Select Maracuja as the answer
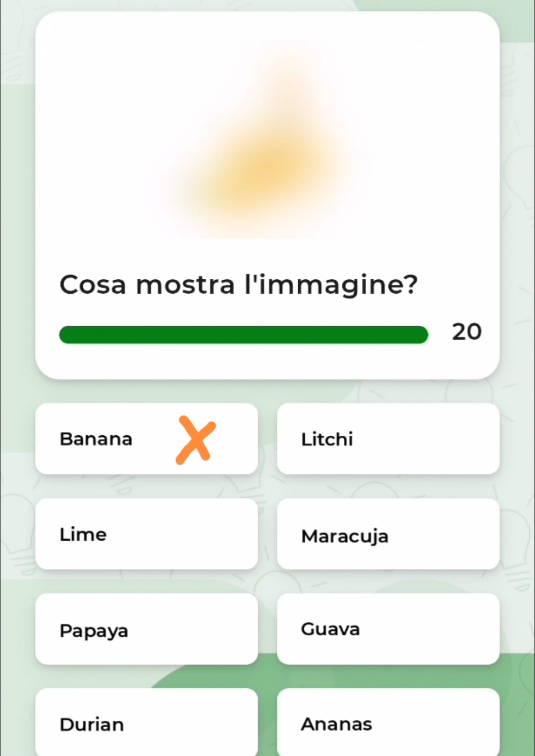Screen dimensions: 535x756 tap(388, 534)
